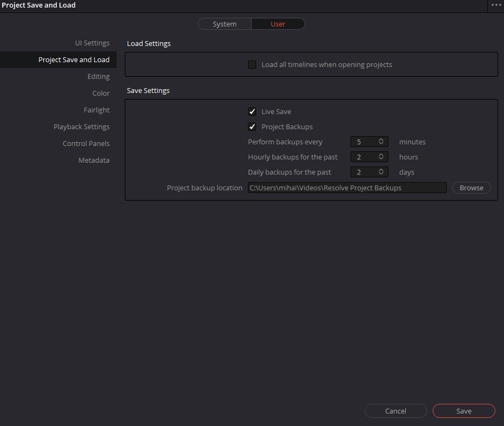
Task: Adjust the backup minutes stepper arrows
Action: [x=381, y=142]
